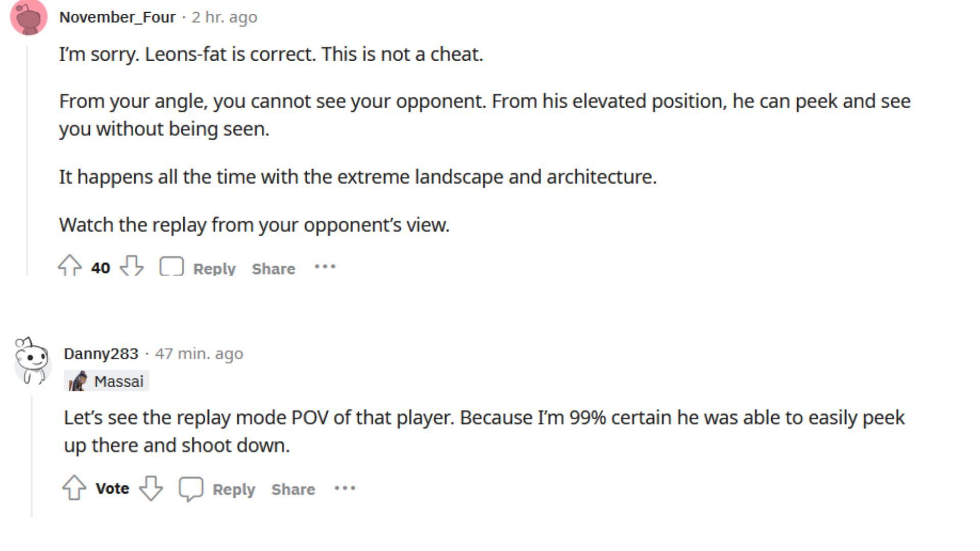This screenshot has height=551, width=980.
Task: Upvote November_Four's comment
Action: [x=70, y=265]
